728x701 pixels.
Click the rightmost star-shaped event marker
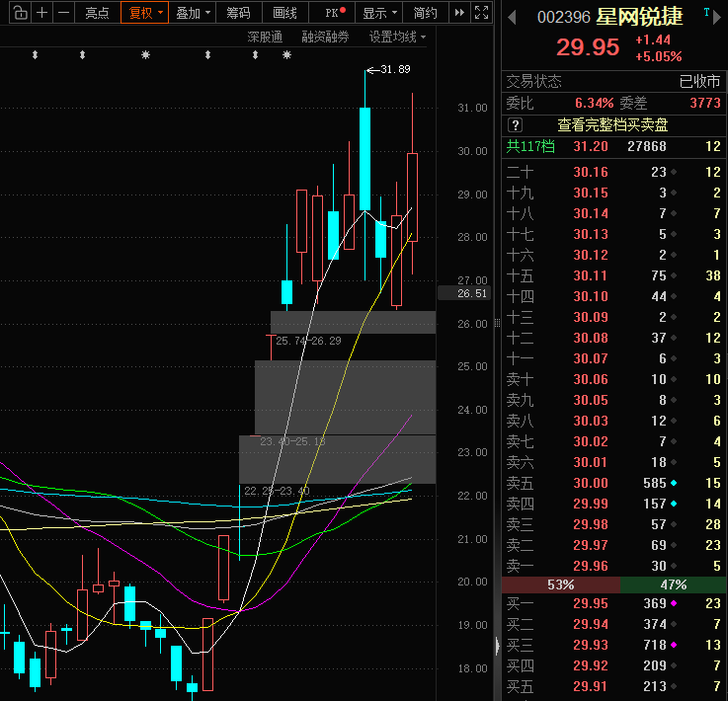(x=286, y=55)
